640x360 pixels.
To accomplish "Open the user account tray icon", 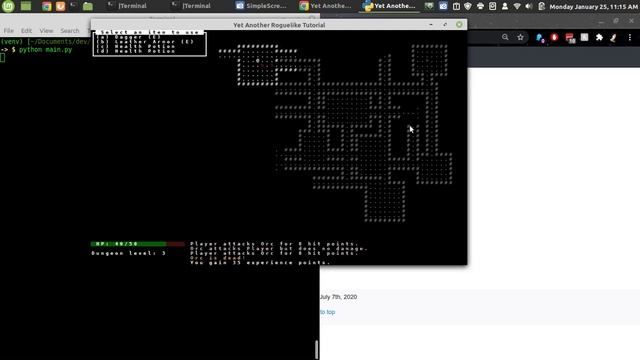I will (x=505, y=6).
